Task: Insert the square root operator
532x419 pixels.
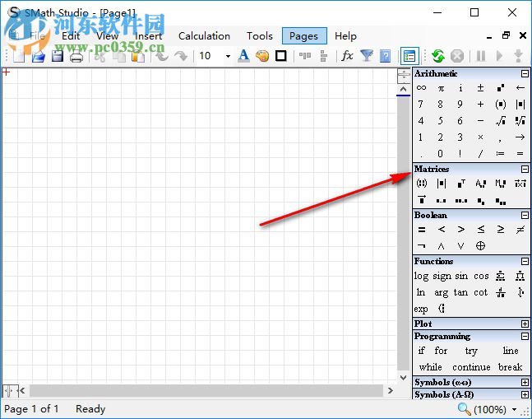Action: click(501, 120)
